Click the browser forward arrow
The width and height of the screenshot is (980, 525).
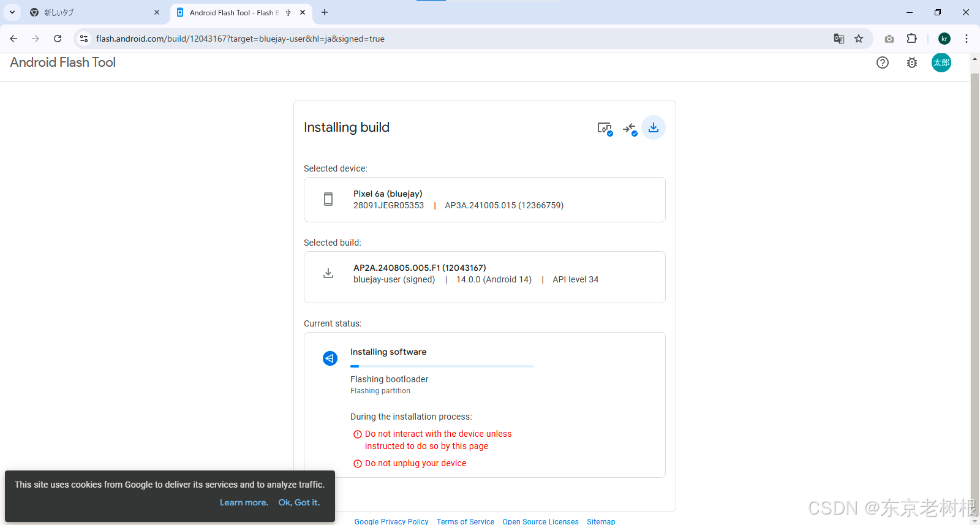coord(36,39)
